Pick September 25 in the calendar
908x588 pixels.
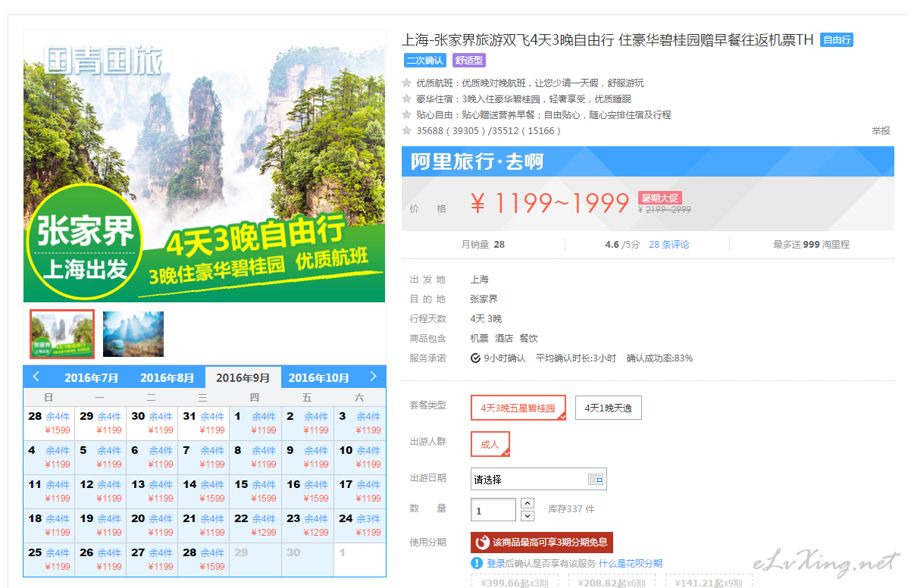tap(49, 559)
